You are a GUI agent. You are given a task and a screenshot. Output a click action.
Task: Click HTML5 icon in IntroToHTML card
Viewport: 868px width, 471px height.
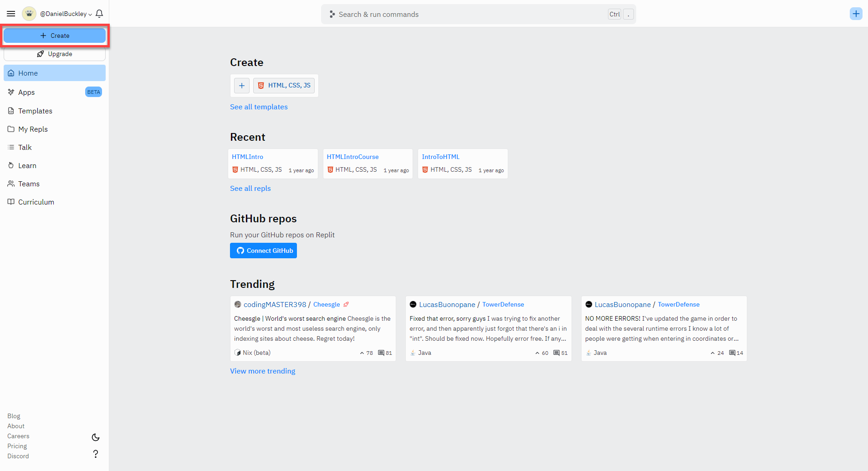425,169
